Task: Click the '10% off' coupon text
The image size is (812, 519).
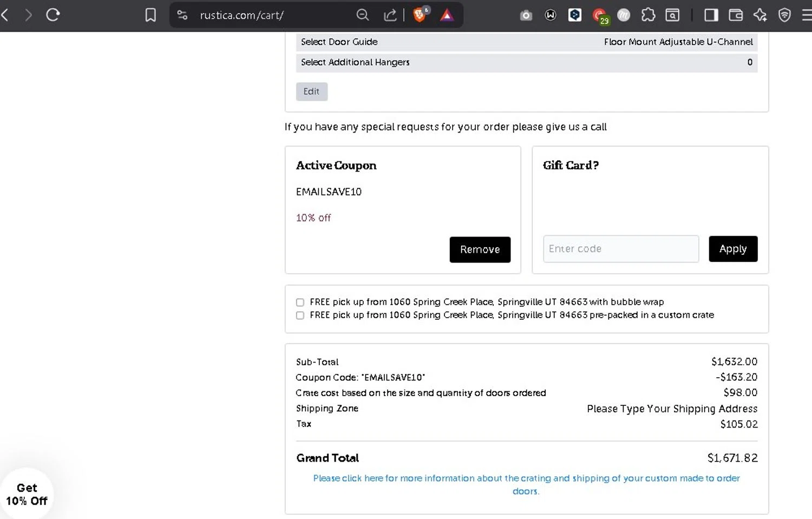Action: tap(313, 218)
